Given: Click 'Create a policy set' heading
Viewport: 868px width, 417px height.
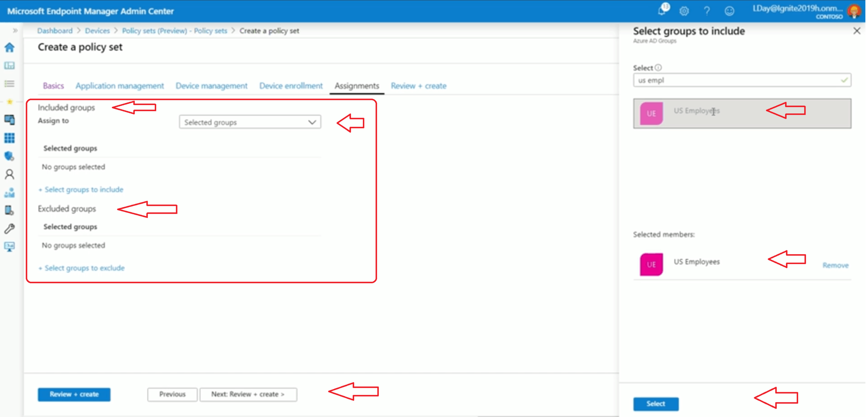Looking at the screenshot, I should pyautogui.click(x=80, y=47).
